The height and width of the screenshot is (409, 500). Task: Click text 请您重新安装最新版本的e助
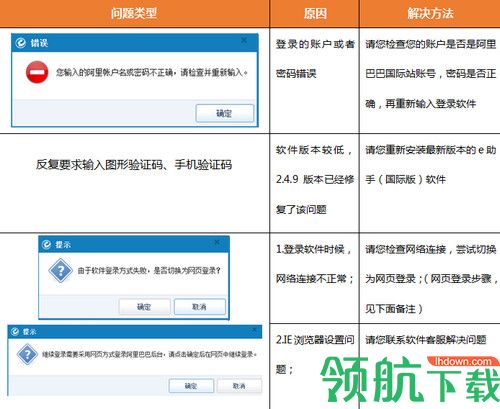coord(431,150)
